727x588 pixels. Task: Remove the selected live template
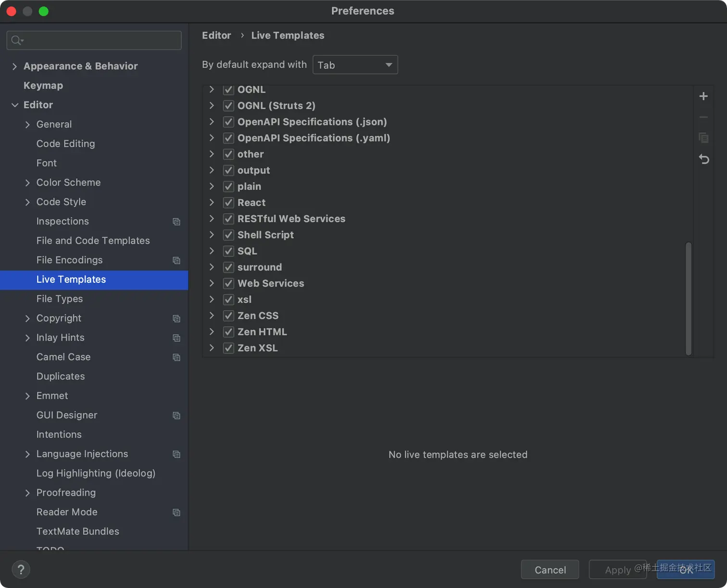[703, 117]
